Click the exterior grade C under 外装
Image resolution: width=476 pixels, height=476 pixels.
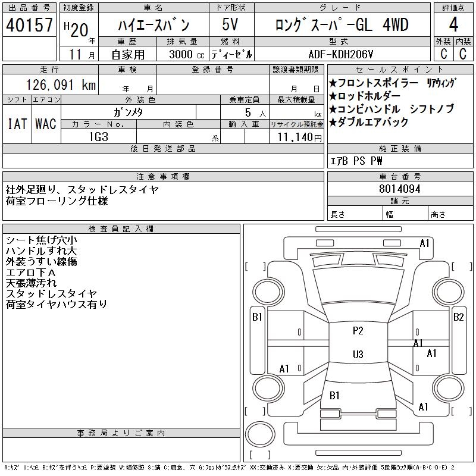point(443,54)
